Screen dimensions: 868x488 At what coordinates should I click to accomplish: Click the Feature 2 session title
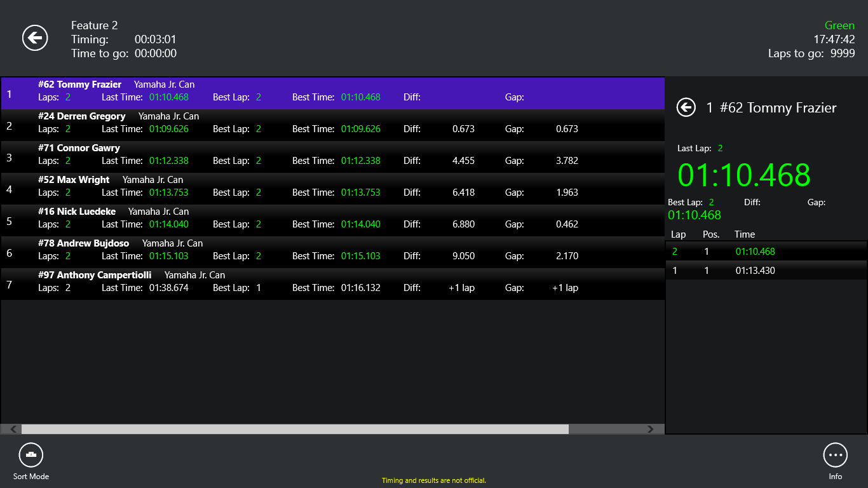click(94, 25)
